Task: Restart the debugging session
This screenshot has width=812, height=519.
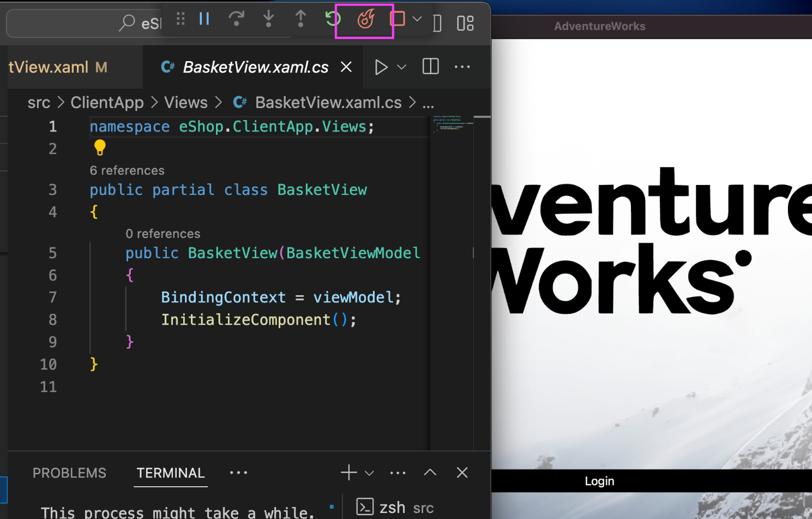Action: pos(332,19)
